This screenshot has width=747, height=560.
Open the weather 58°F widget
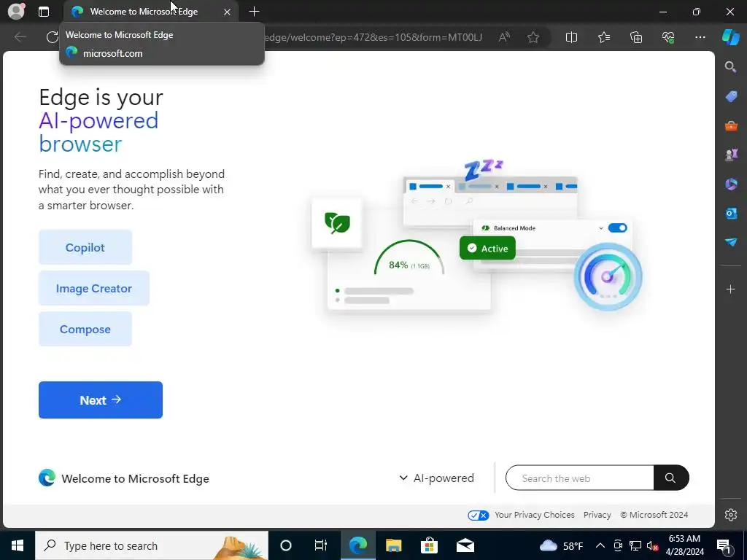561,545
